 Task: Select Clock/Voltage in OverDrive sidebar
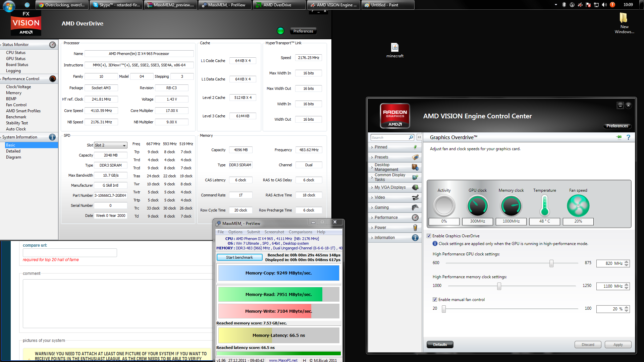point(18,87)
